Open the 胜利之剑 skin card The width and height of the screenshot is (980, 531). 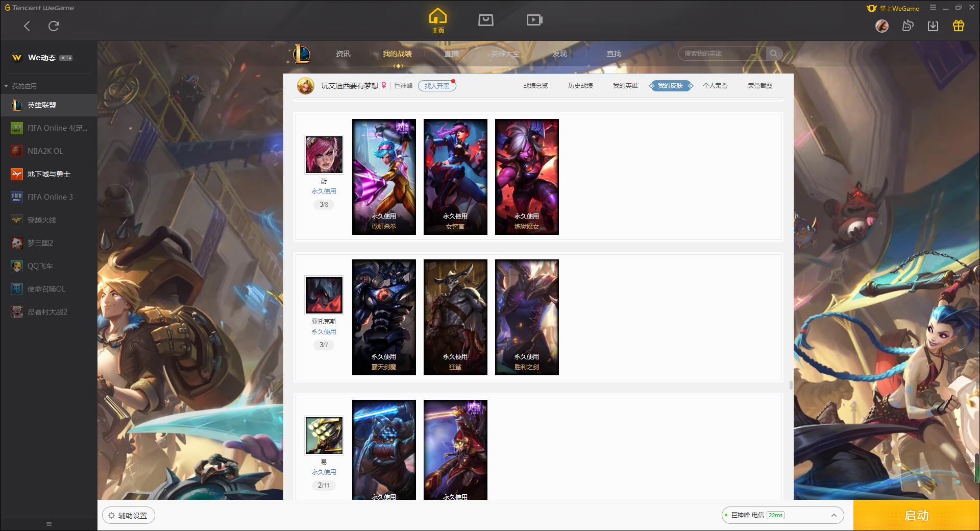point(527,317)
